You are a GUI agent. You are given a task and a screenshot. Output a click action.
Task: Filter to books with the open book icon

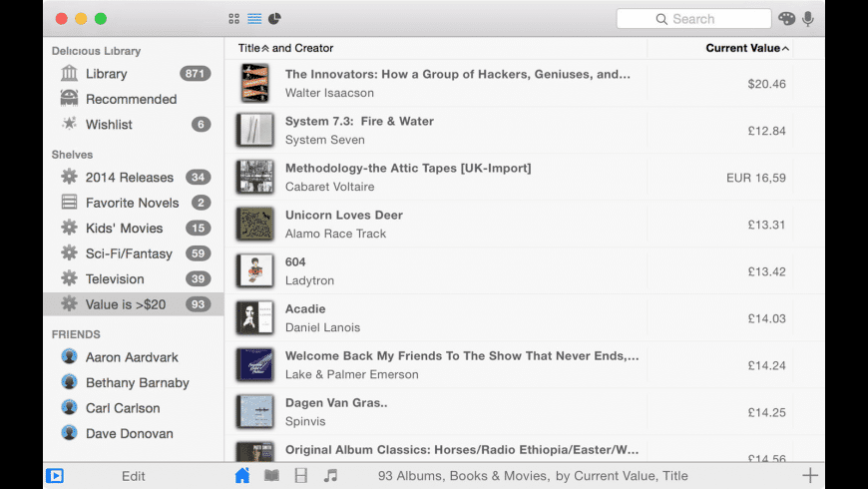pos(271,475)
